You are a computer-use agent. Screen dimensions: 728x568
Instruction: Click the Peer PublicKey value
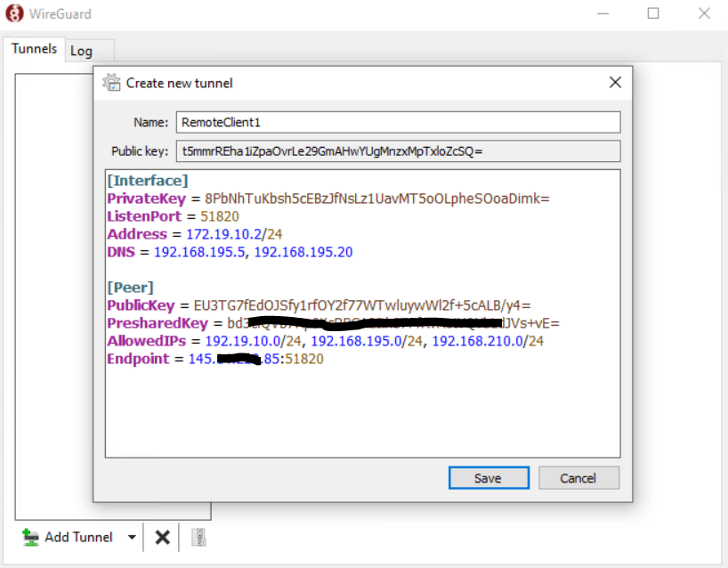(362, 305)
